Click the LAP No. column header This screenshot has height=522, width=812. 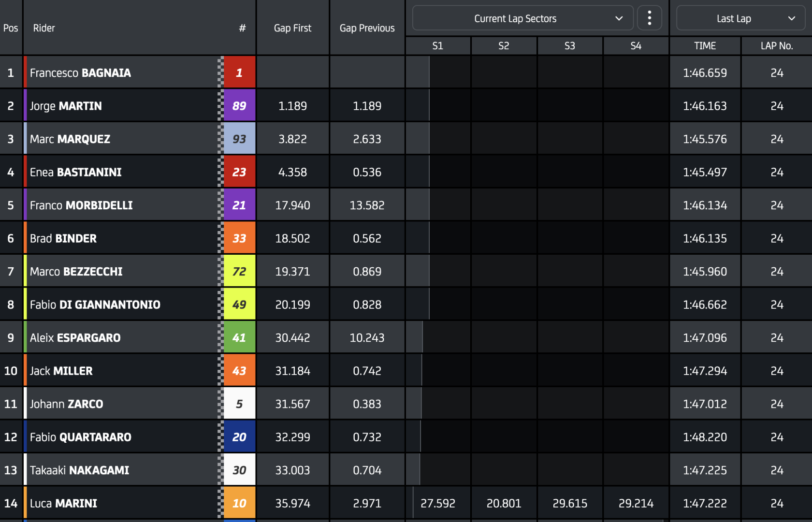777,46
